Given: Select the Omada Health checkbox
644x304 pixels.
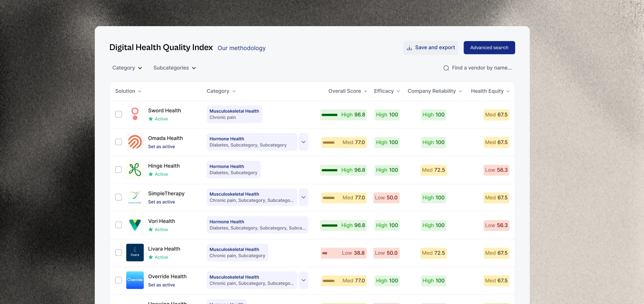Looking at the screenshot, I should [x=118, y=142].
